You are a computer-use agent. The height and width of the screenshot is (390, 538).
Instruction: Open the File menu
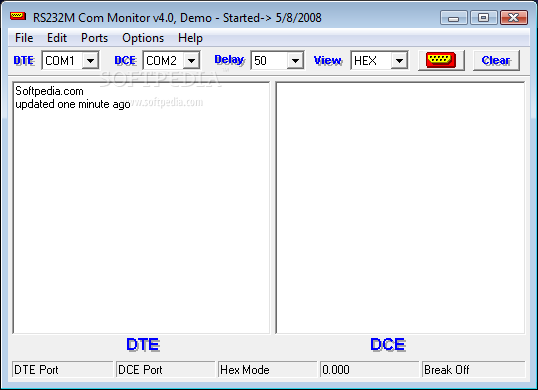point(24,38)
